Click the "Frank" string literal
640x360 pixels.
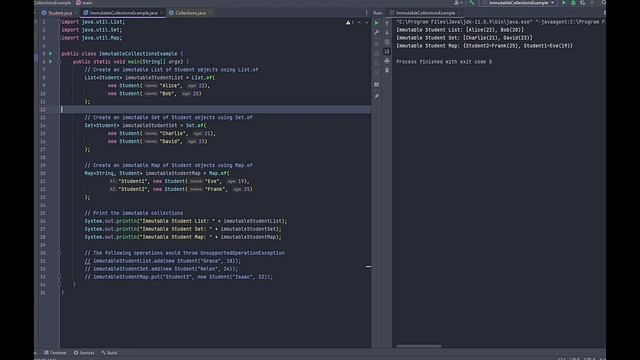click(x=215, y=189)
